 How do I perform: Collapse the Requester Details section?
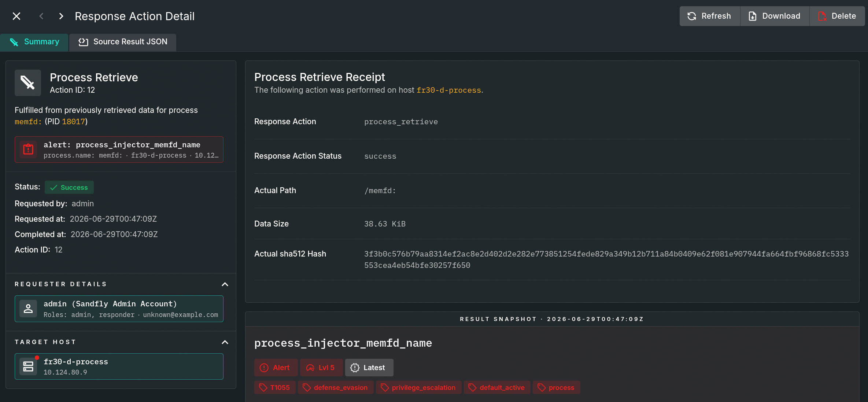click(x=225, y=284)
